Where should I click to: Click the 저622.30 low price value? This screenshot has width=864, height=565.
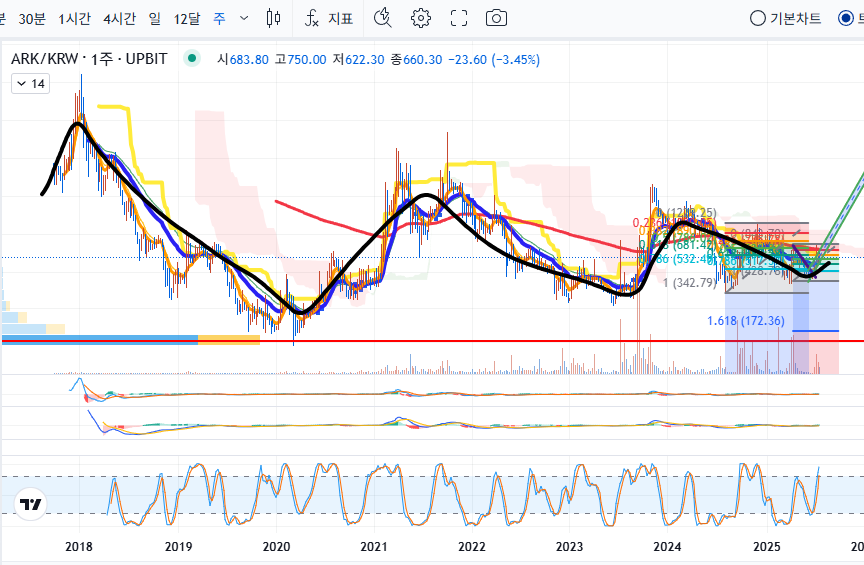[358, 60]
